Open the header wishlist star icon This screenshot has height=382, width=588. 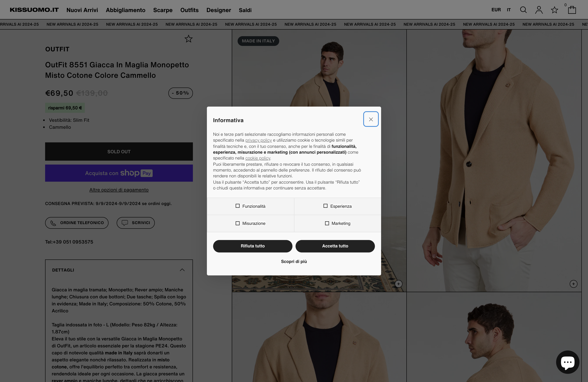[554, 10]
